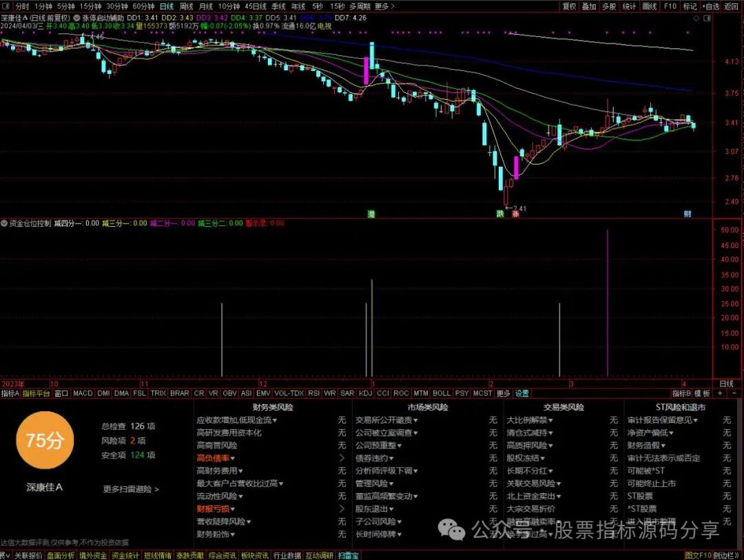This screenshot has height=560, width=744.
Task: Click the 叠加 overlay button
Action: click(x=589, y=6)
